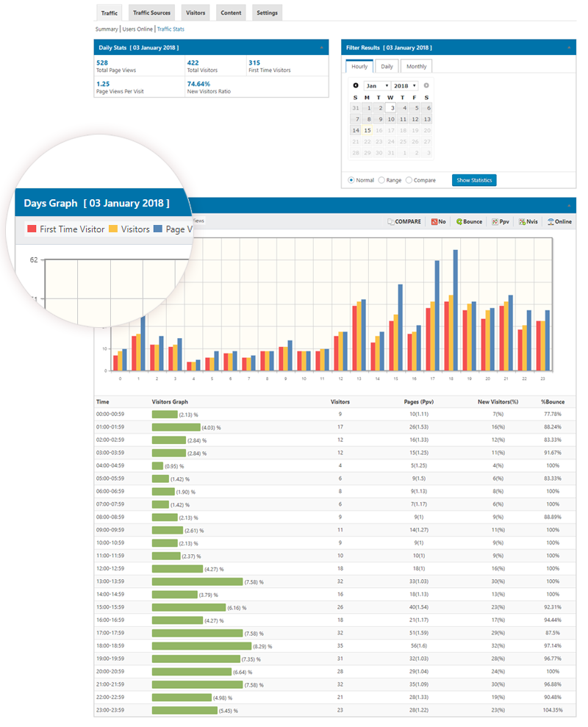Viewport: 588px width, 727px height.
Task: Click the New Visitors(%) column header
Action: (498, 402)
